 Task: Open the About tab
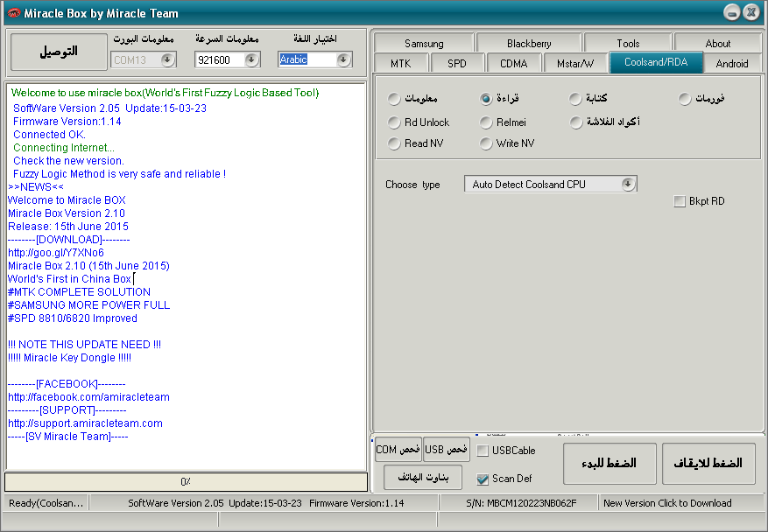(x=718, y=43)
